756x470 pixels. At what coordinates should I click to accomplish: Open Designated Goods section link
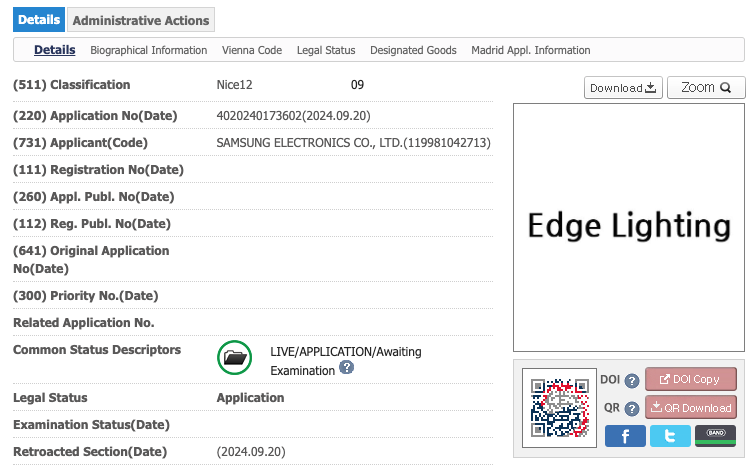(413, 50)
